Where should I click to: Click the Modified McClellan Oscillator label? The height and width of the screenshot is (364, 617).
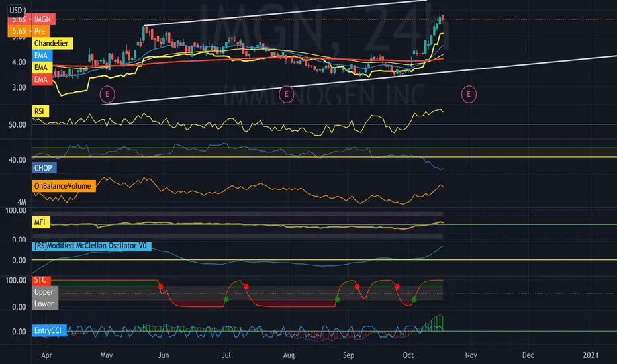tap(91, 246)
